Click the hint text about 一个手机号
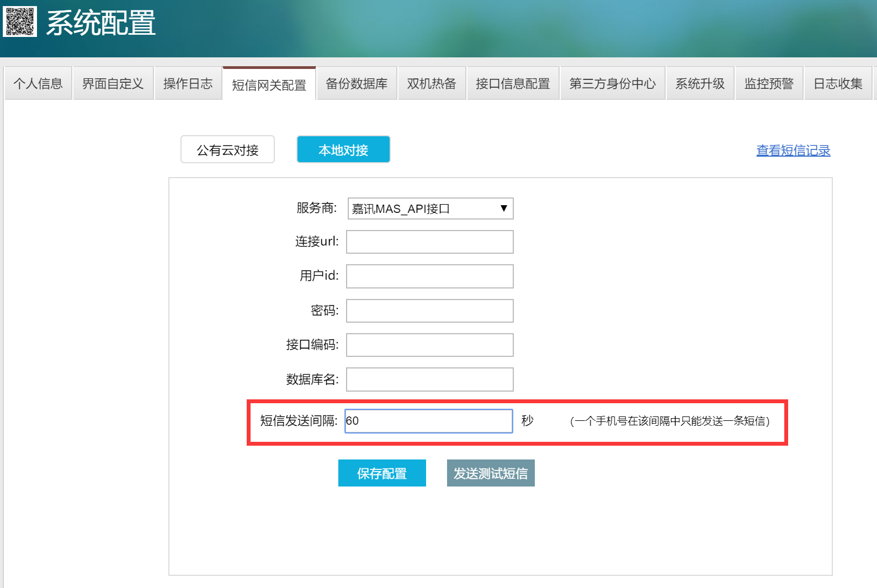 [x=670, y=421]
